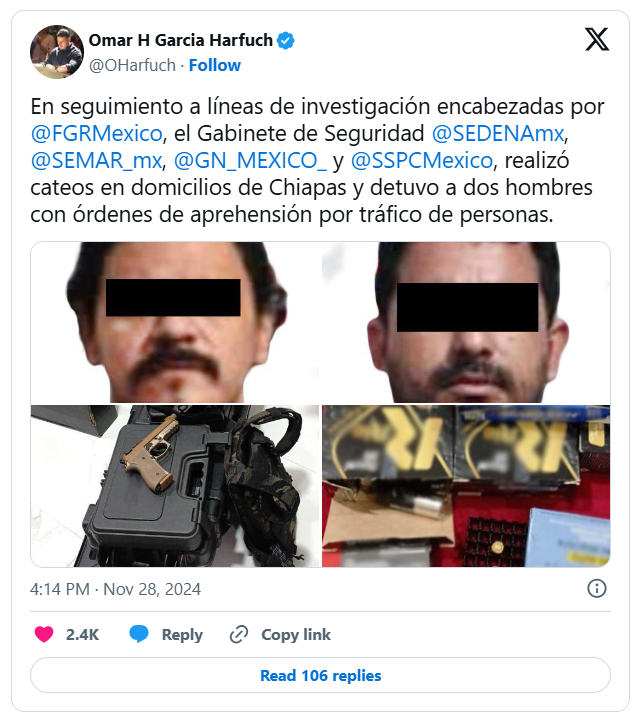Click the blue verified badge icon
This screenshot has width=640, height=720.
pyautogui.click(x=286, y=40)
